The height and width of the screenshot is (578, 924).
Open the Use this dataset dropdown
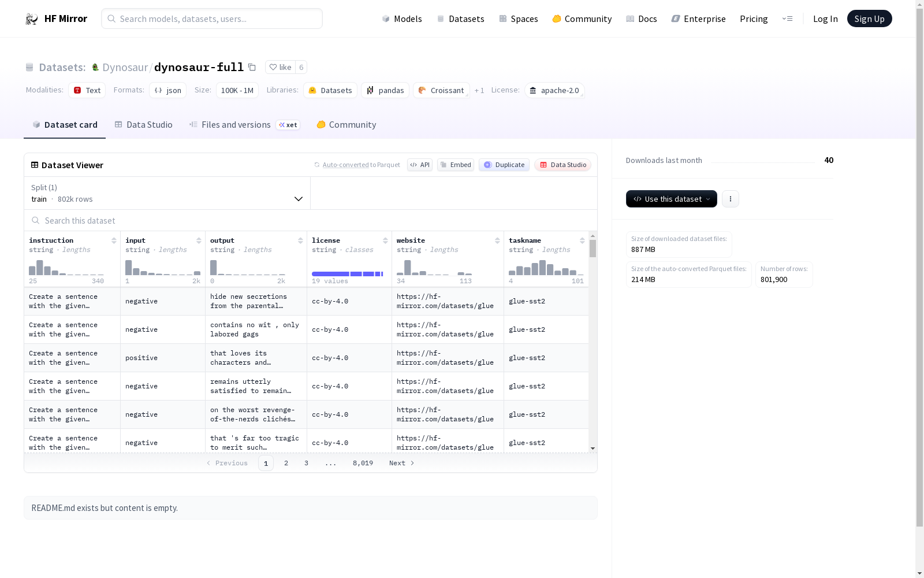(x=671, y=199)
